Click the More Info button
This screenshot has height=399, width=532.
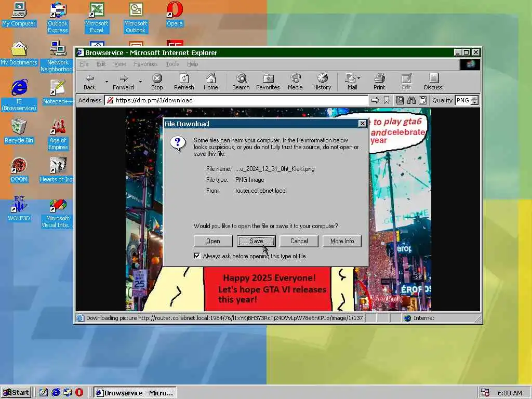coord(342,241)
